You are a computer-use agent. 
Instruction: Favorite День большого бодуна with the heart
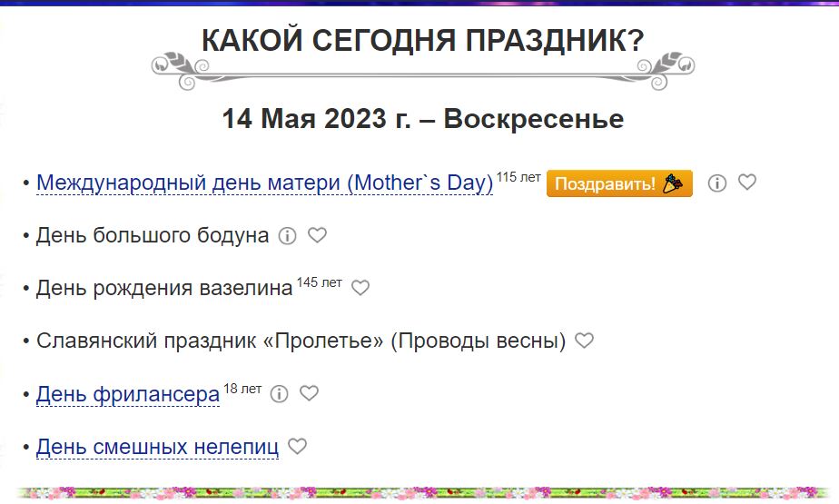click(x=317, y=235)
